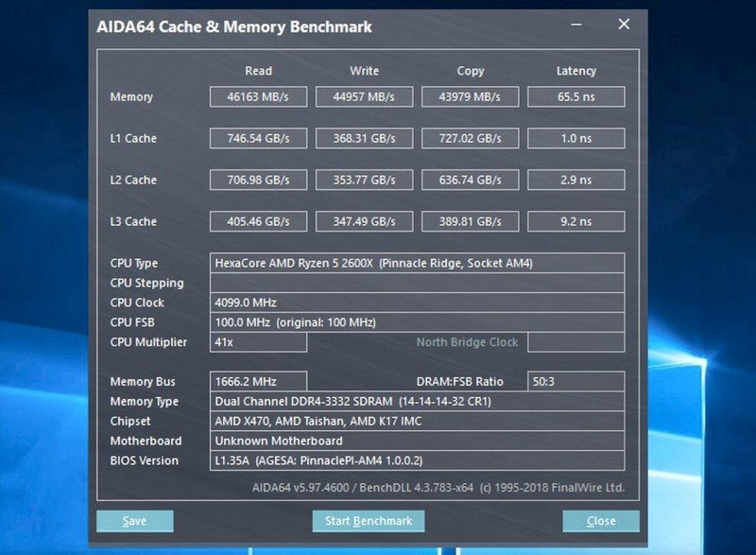This screenshot has width=756, height=555.
Task: Click the empty North Bridge Clock field
Action: pyautogui.click(x=576, y=342)
